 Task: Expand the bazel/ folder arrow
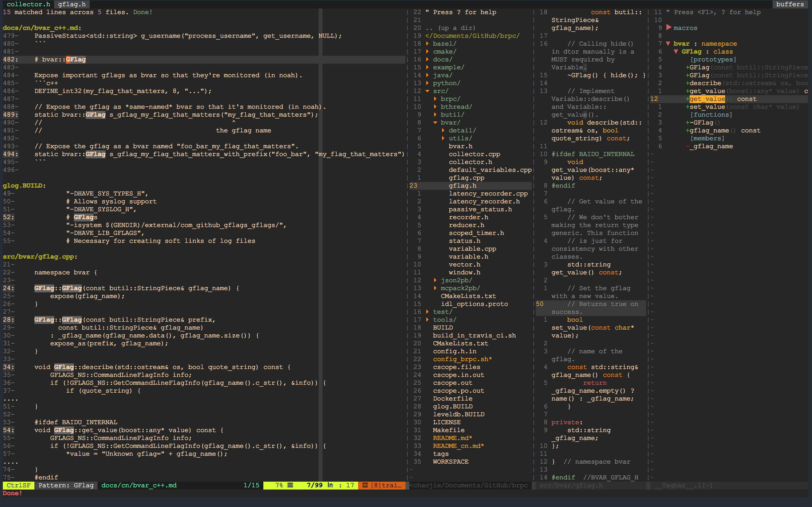[x=427, y=44]
